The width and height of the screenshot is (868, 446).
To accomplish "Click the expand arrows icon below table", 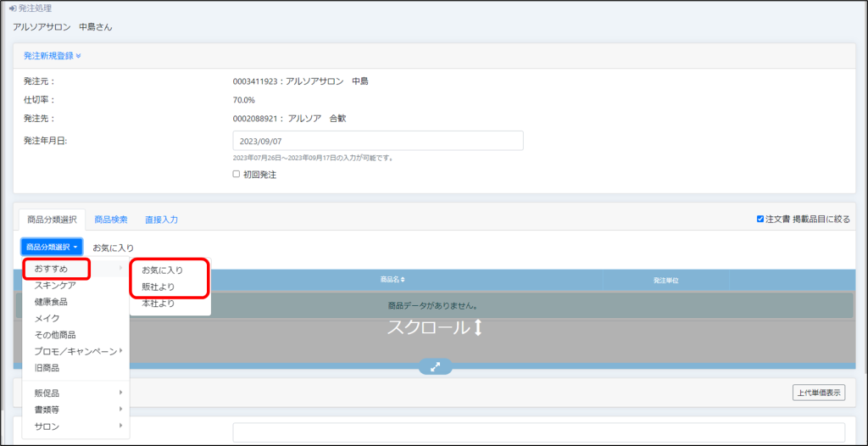I will click(x=435, y=366).
